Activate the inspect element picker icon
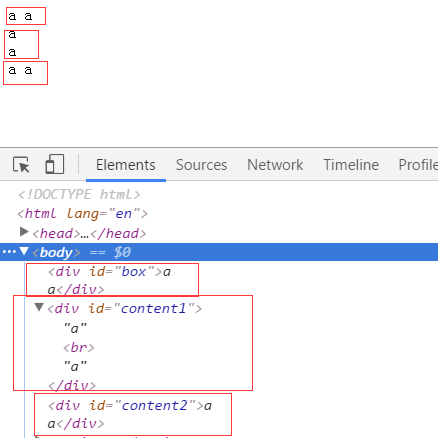The width and height of the screenshot is (438, 438). click(x=21, y=164)
